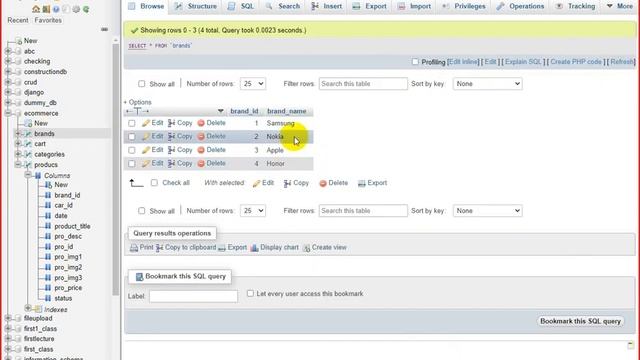
Task: Enable Let every user access this bookmark
Action: (250, 293)
